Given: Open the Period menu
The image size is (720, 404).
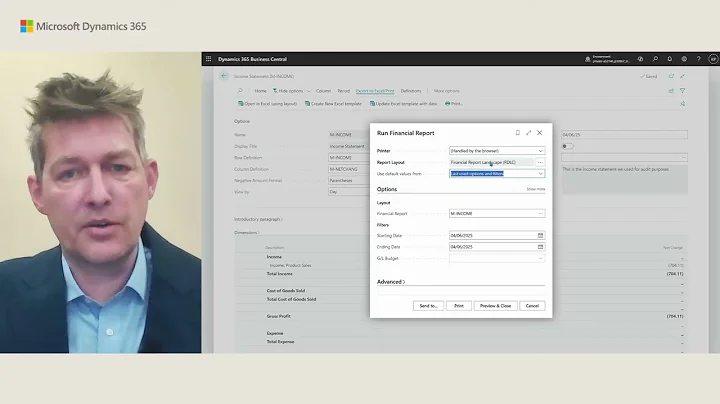Looking at the screenshot, I should (x=343, y=91).
